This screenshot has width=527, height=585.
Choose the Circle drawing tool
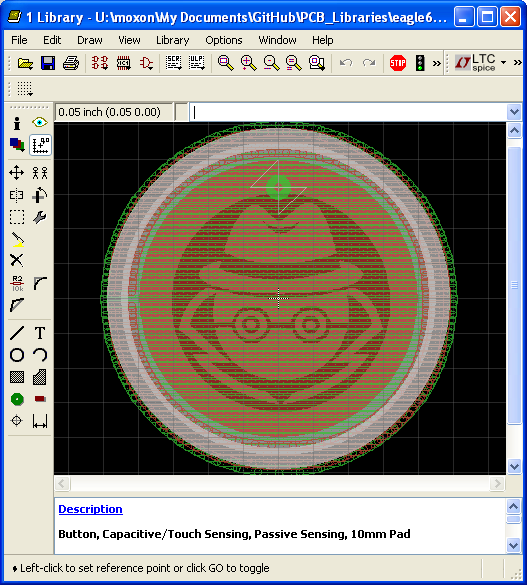pos(17,355)
